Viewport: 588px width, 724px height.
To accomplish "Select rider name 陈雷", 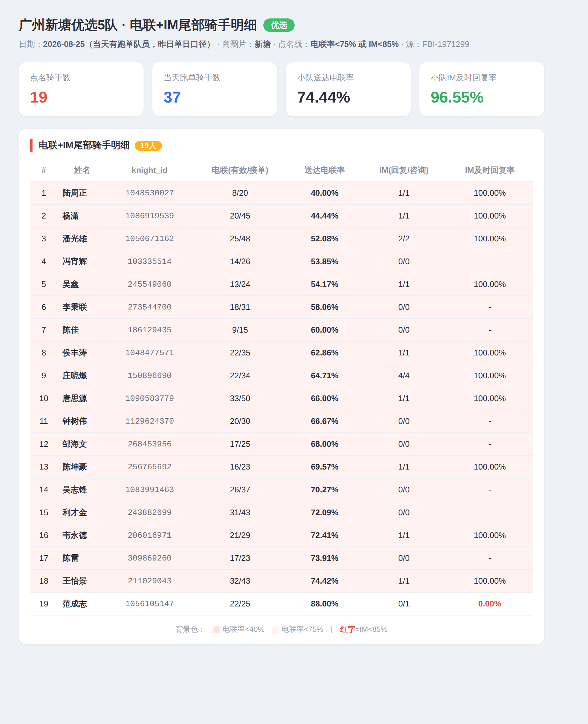I will click(70, 558).
